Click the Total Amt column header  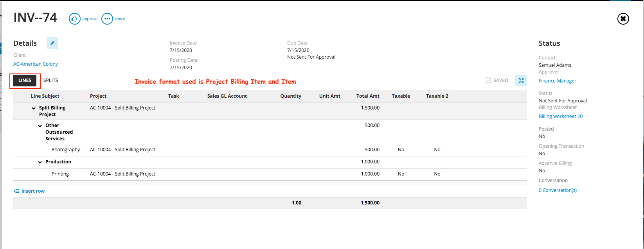pyautogui.click(x=368, y=96)
